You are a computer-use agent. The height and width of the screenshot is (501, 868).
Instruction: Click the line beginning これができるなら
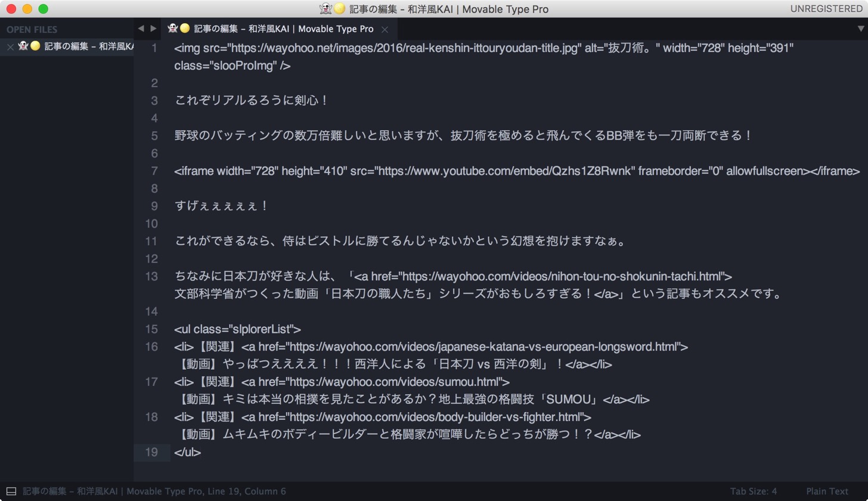click(401, 241)
